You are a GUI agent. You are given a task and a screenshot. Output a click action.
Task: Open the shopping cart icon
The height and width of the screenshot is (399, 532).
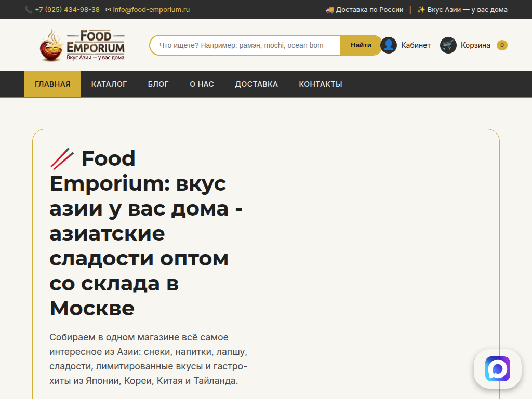pos(448,45)
